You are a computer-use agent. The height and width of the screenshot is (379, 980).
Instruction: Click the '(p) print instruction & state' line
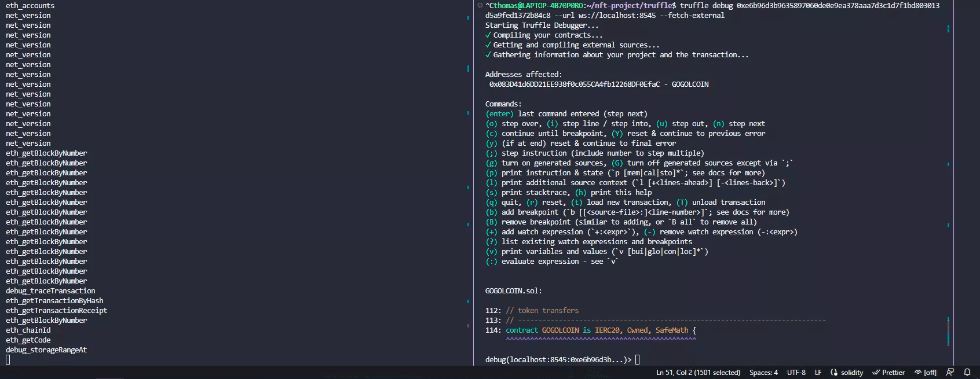coord(626,173)
